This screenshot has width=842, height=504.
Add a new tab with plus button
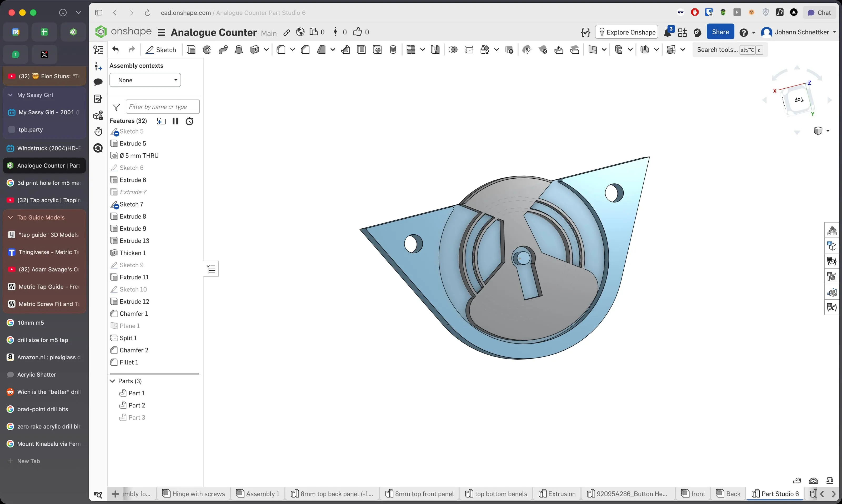[116, 494]
